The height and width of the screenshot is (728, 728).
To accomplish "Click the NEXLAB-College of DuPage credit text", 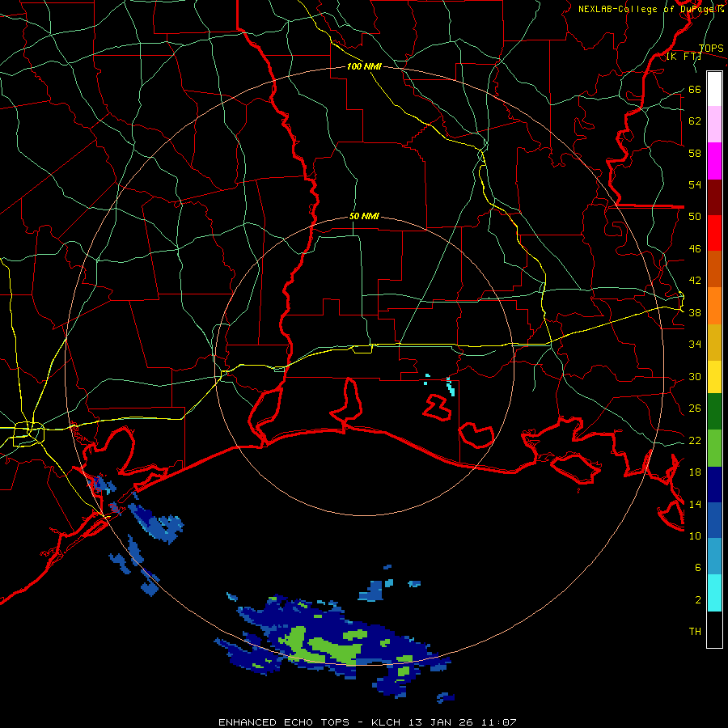I will click(650, 9).
